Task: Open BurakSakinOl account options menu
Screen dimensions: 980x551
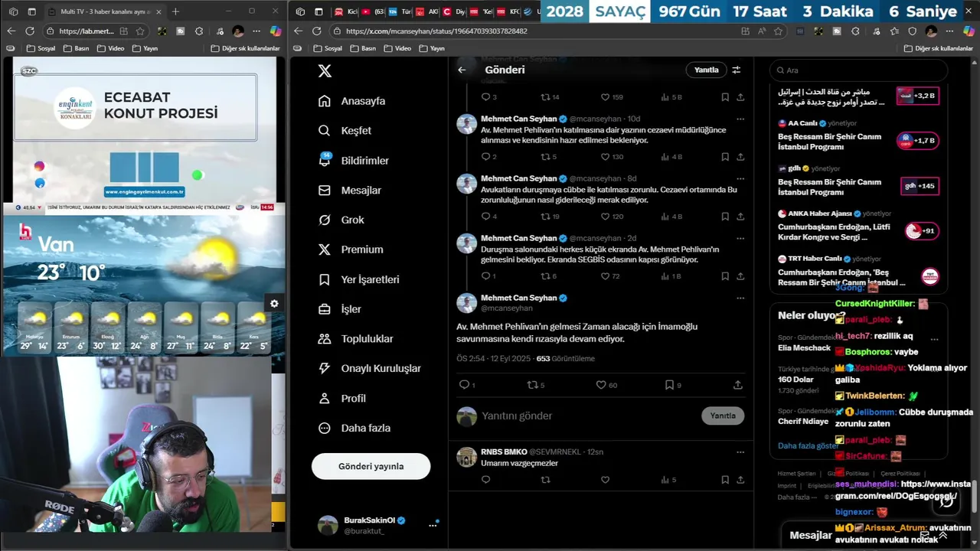Action: point(433,525)
